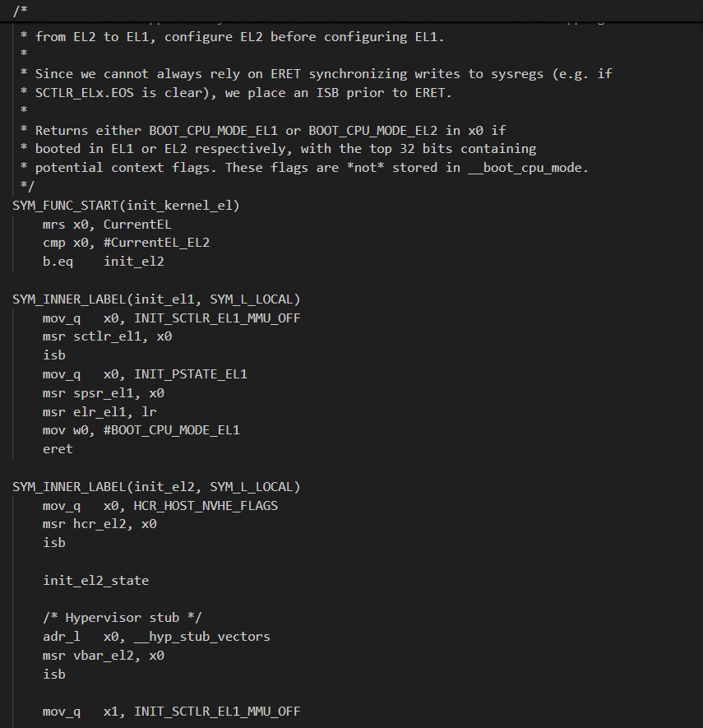The image size is (703, 728).
Task: Click the sticky comment header line at top
Action: (16, 10)
